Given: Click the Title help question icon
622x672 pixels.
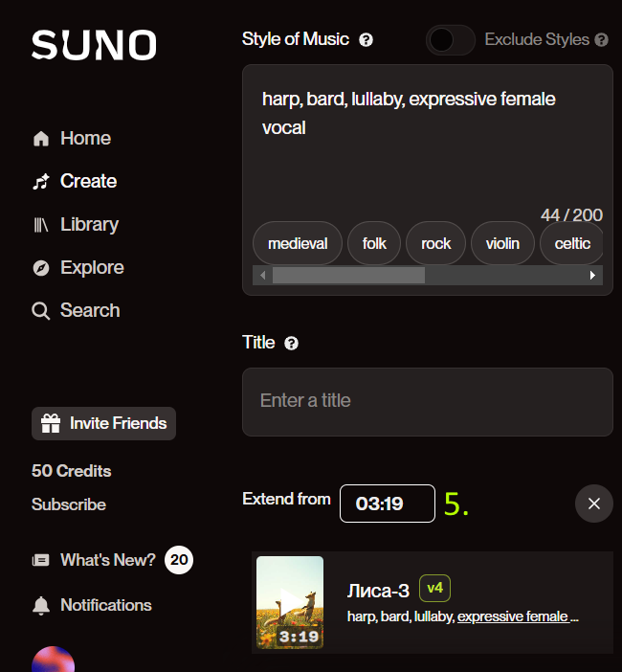Looking at the screenshot, I should [x=291, y=344].
